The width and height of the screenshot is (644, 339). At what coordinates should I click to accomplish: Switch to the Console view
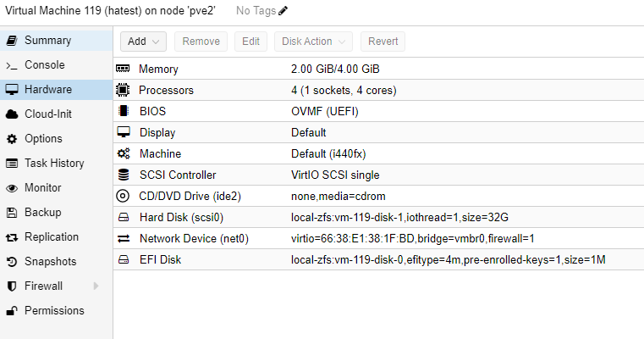(x=56, y=65)
